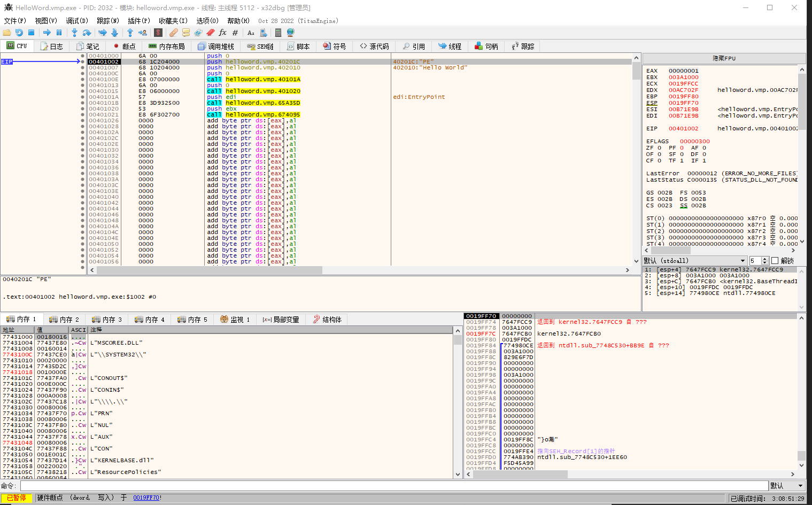Switch to the 日志 tab
Viewport: 812px width, 505px height.
point(52,46)
